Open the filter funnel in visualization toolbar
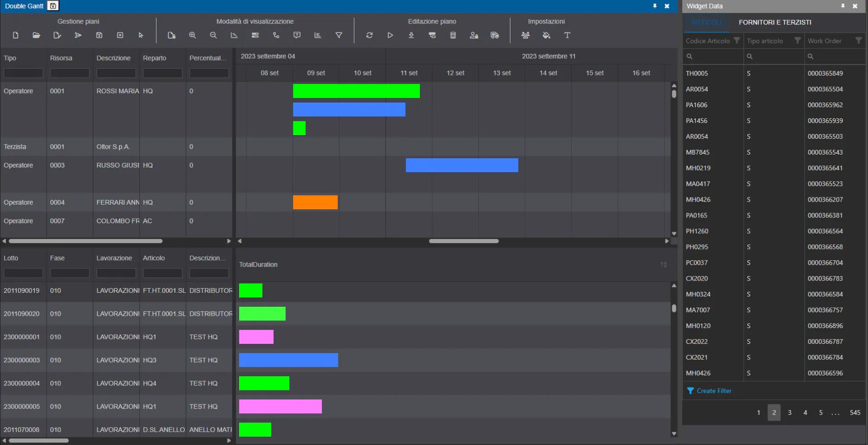Viewport: 868px width, 445px height. click(x=339, y=35)
